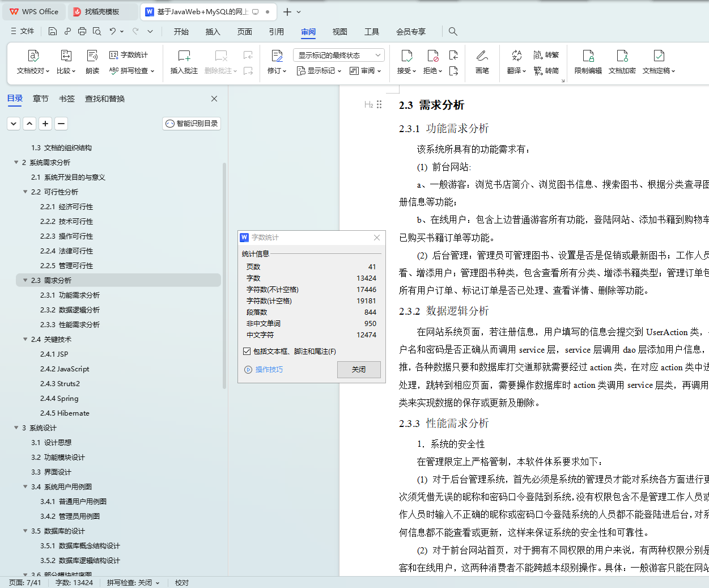Collapse the 2.4 关键技术 tree node
This screenshot has width=709, height=588.
point(25,340)
